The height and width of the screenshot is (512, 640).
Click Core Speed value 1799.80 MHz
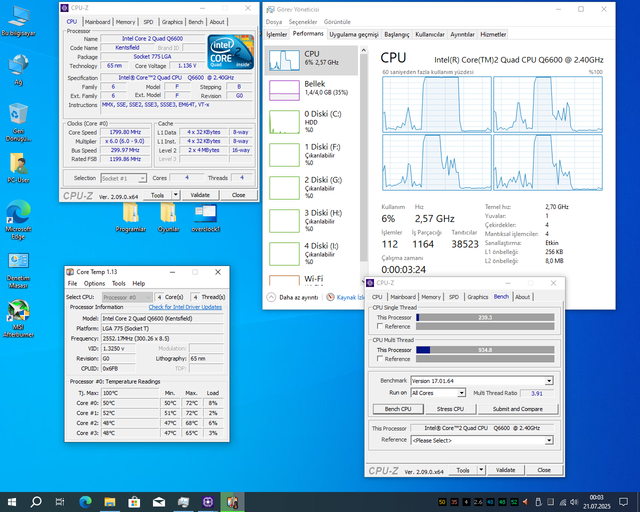(125, 132)
